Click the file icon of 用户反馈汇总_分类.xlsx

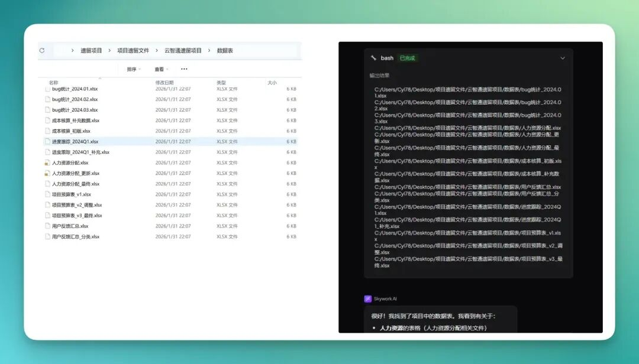pos(47,236)
